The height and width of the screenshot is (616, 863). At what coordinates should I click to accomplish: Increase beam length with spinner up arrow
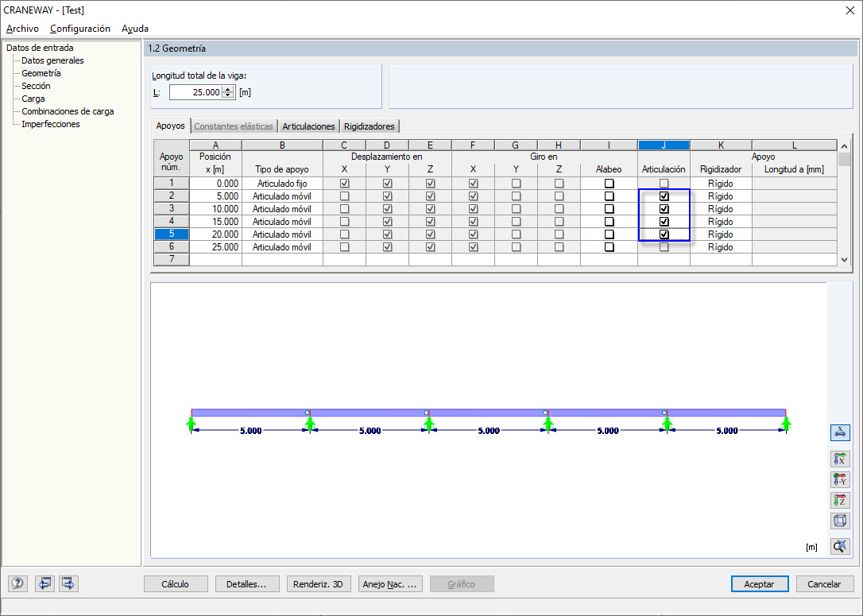tap(228, 89)
